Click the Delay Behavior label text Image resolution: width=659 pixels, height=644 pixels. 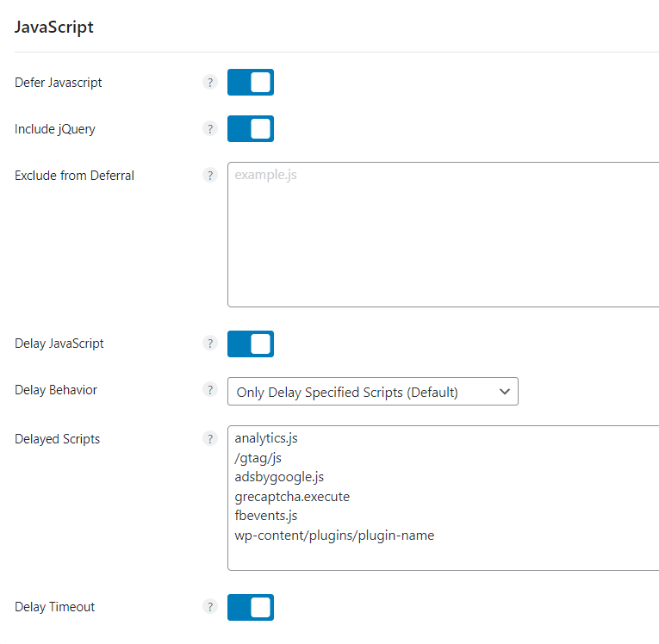tap(56, 390)
